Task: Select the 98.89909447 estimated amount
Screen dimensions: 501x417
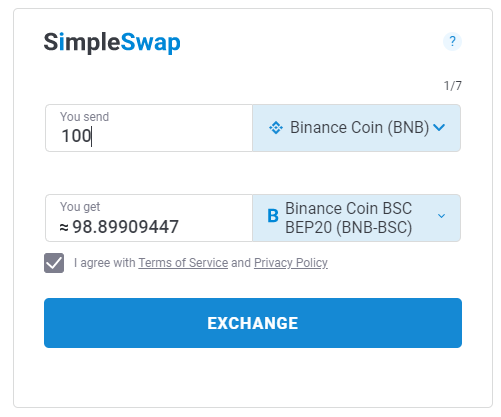Action: (x=125, y=227)
